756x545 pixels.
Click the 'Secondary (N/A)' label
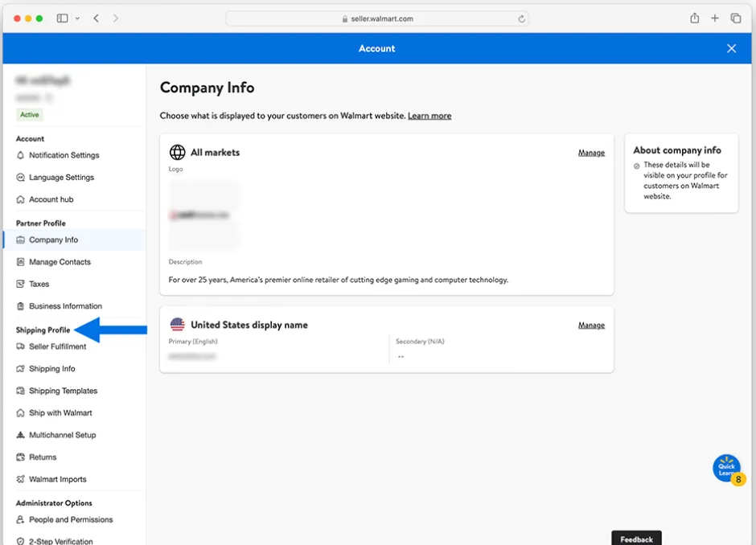(x=420, y=342)
